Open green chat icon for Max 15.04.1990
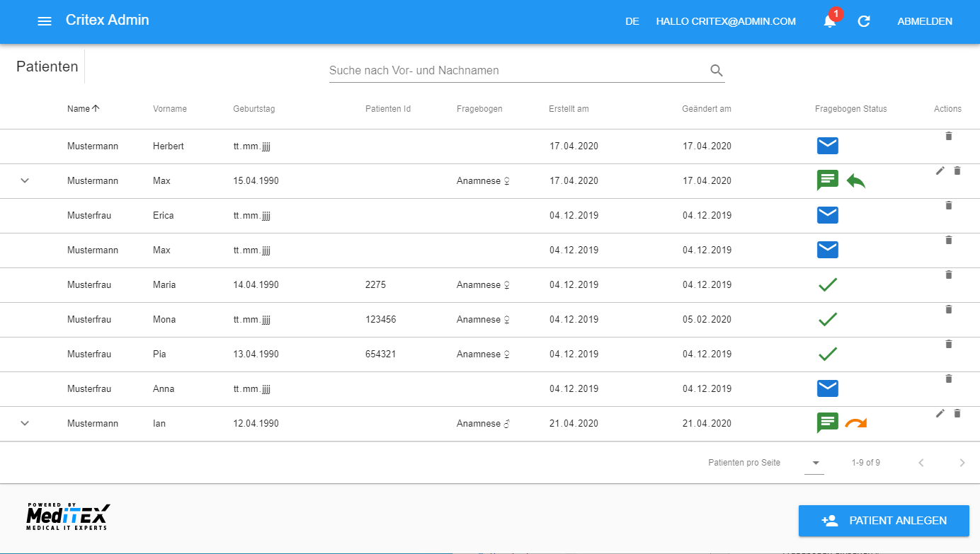 click(828, 180)
